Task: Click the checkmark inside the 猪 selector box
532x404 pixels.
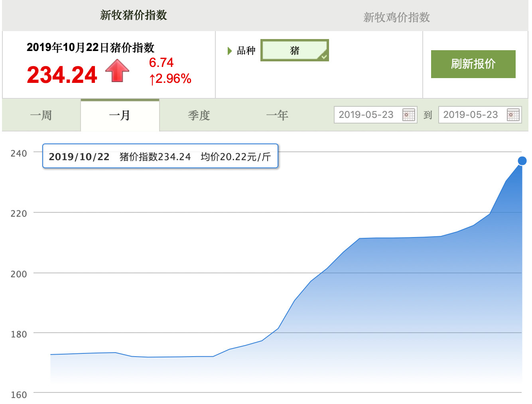Action: (324, 57)
